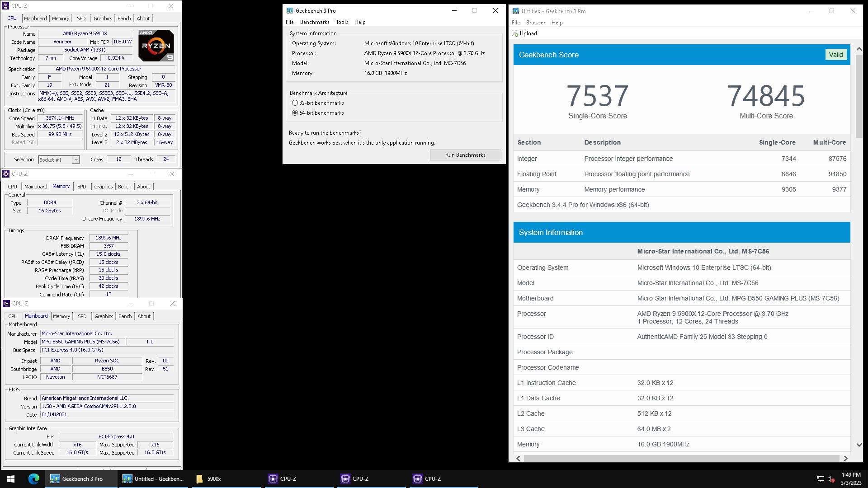Click scroll-right arrow in Geekbench results window
The image size is (868, 488).
point(845,458)
